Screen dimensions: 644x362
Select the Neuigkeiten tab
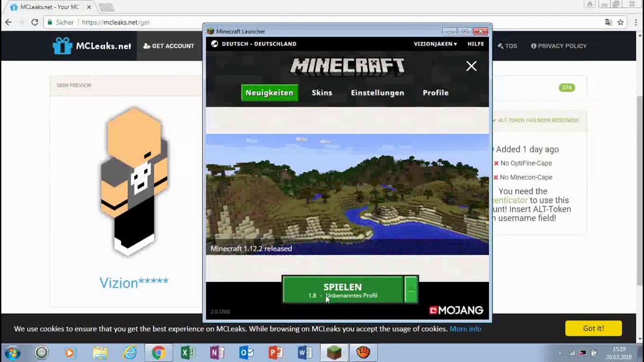point(270,93)
